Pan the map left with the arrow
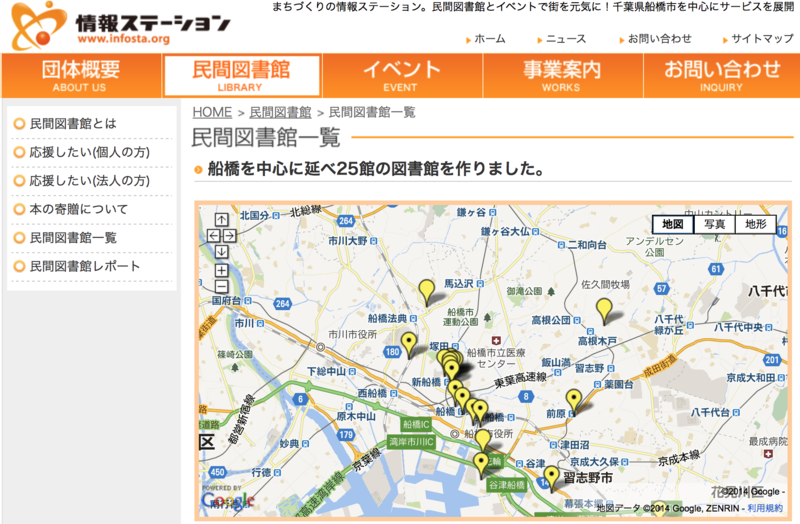 (x=214, y=235)
